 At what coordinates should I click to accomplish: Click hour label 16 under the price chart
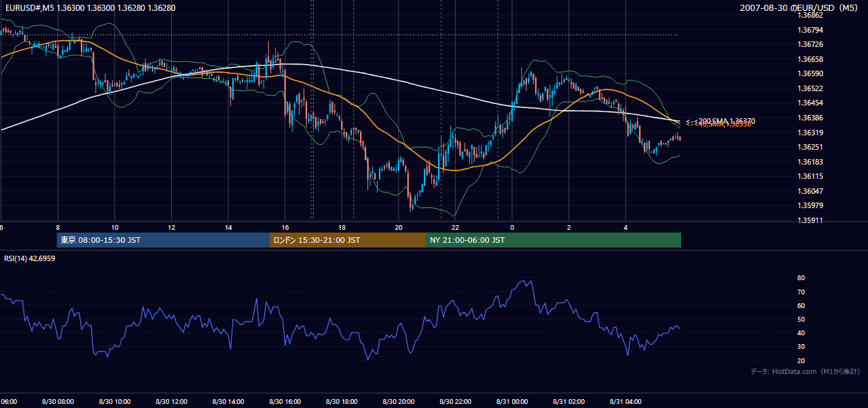point(285,227)
